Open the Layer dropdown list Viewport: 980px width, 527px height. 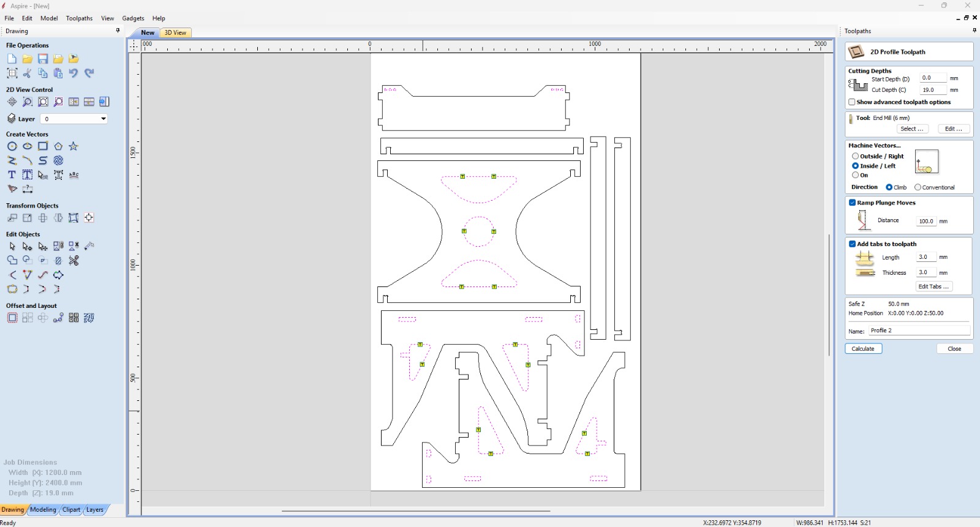(103, 119)
